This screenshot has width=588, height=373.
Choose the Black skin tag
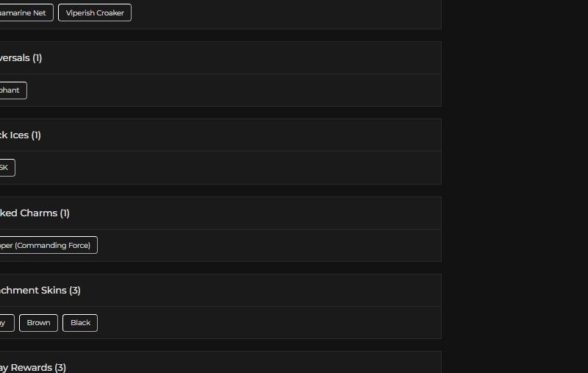click(80, 323)
